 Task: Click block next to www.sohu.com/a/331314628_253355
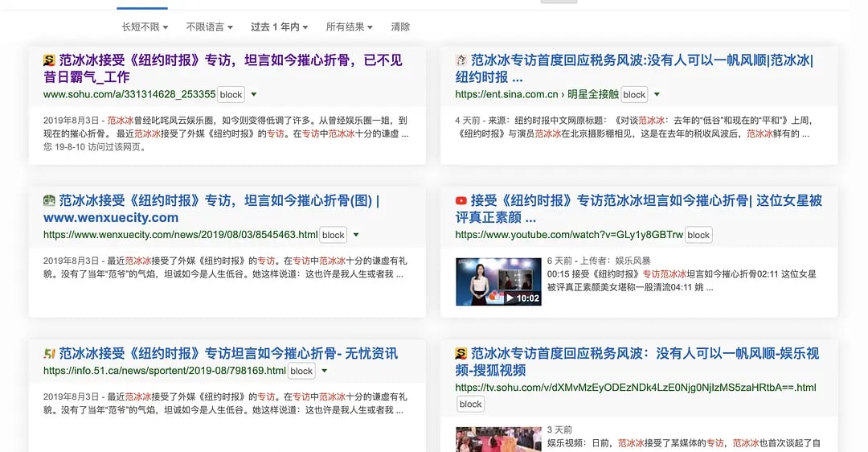tap(231, 95)
